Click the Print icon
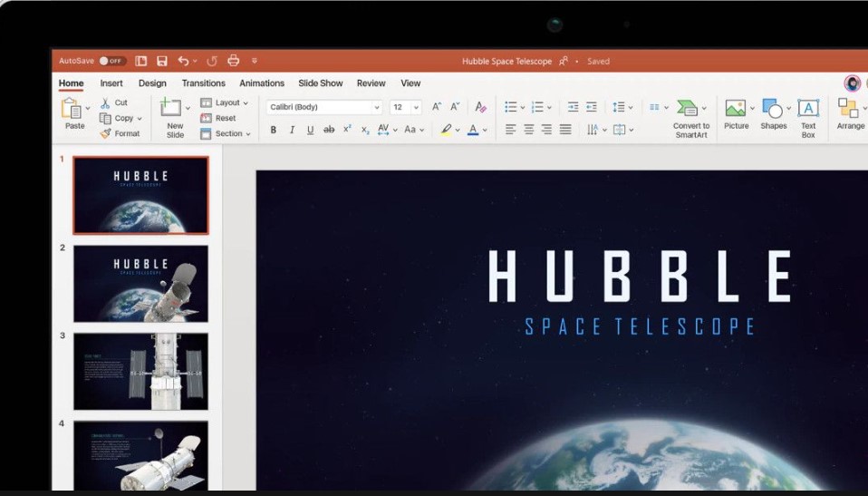This screenshot has height=496, width=868. [x=233, y=61]
